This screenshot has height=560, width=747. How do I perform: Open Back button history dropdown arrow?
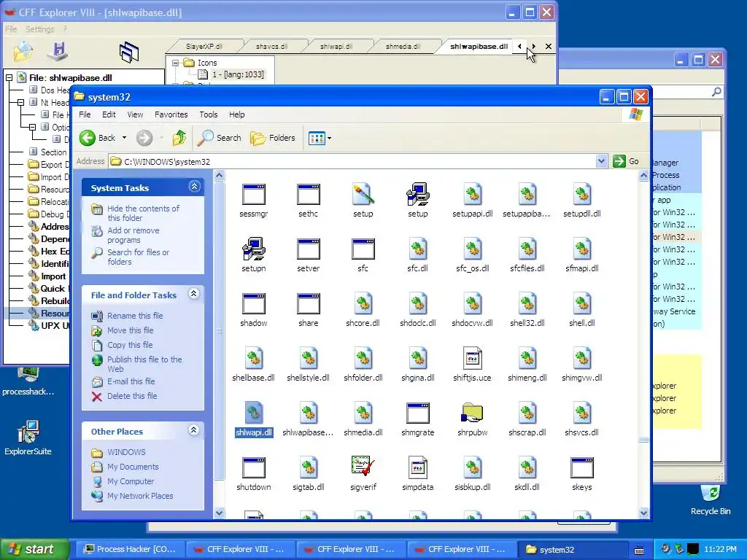[x=124, y=138]
